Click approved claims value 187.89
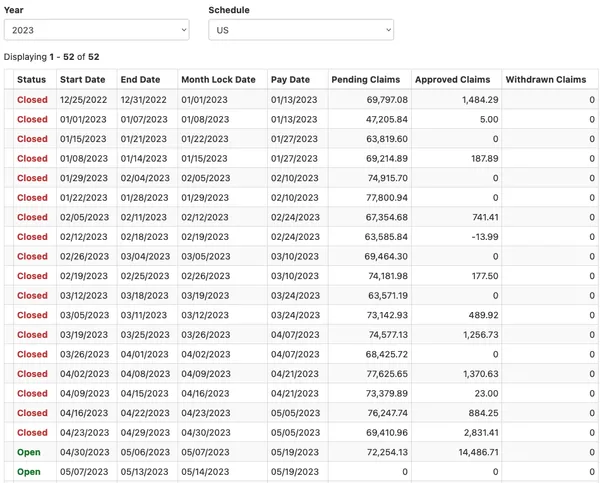Screen dimensions: 600x483 (x=485, y=158)
